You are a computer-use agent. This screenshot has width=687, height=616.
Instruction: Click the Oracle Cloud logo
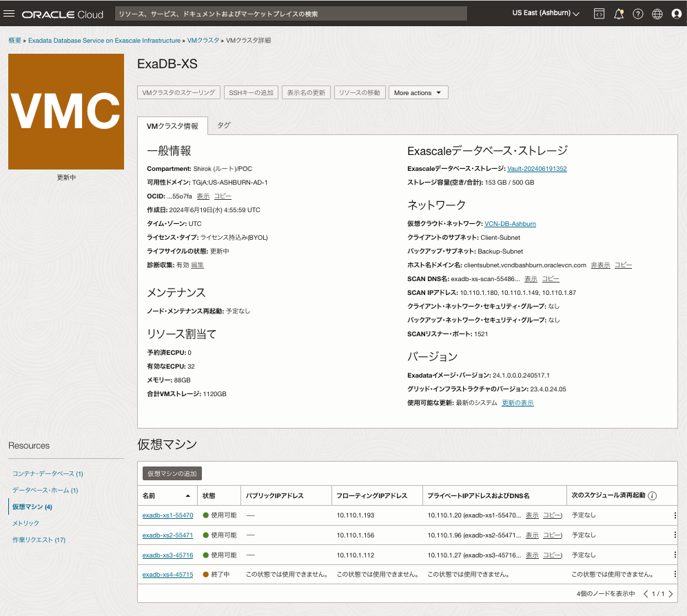(x=61, y=13)
